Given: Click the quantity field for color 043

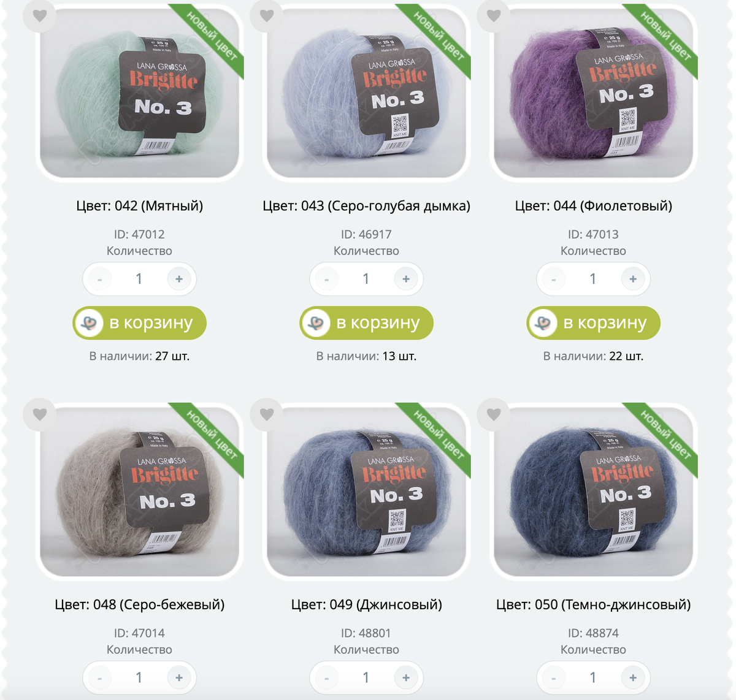Looking at the screenshot, I should (366, 279).
